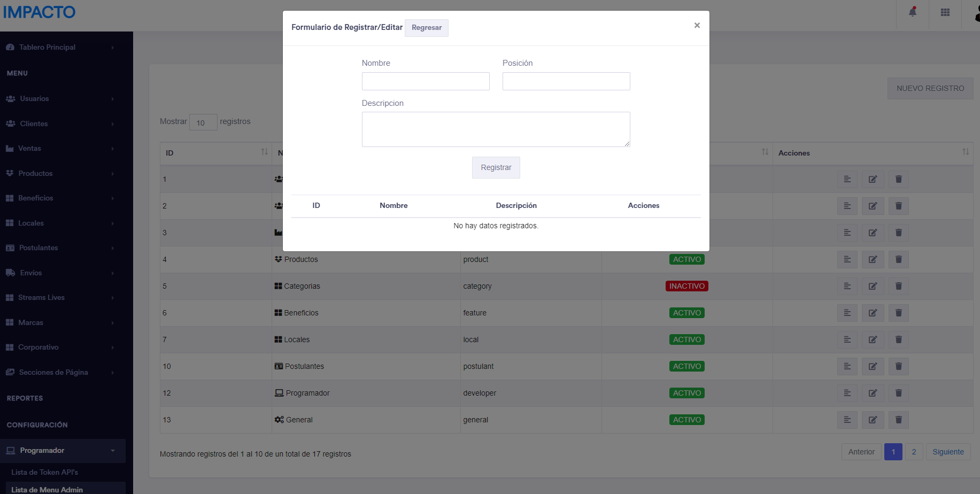Go to page 2 of records
The height and width of the screenshot is (494, 980).
coord(914,452)
